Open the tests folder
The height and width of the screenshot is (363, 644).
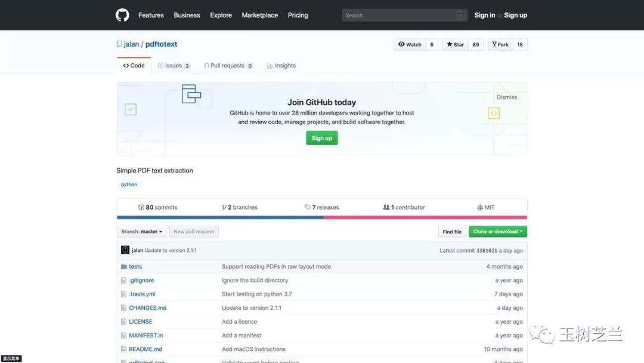[x=135, y=266]
